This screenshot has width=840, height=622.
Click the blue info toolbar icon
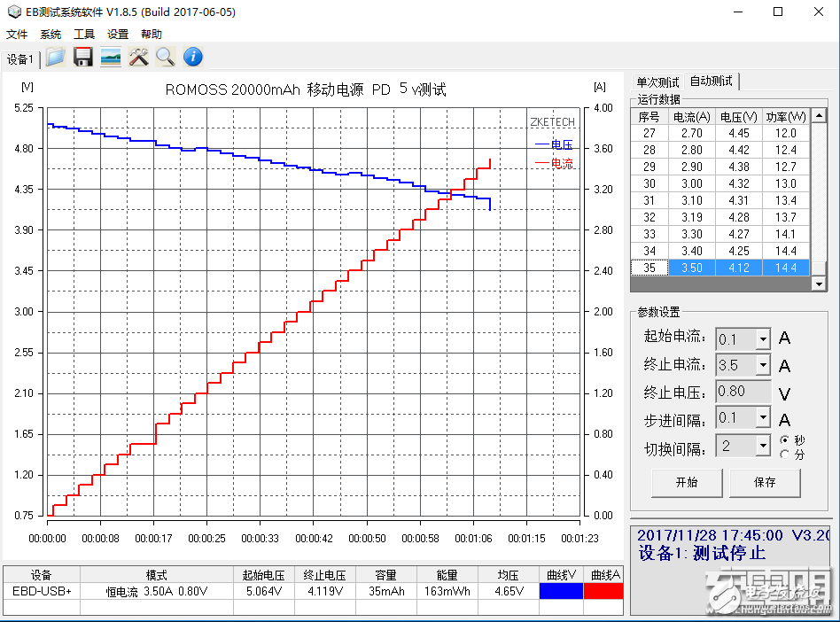192,58
